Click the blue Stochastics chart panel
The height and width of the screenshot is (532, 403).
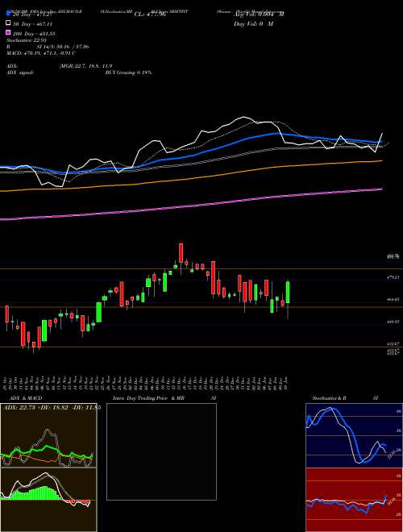354,435
